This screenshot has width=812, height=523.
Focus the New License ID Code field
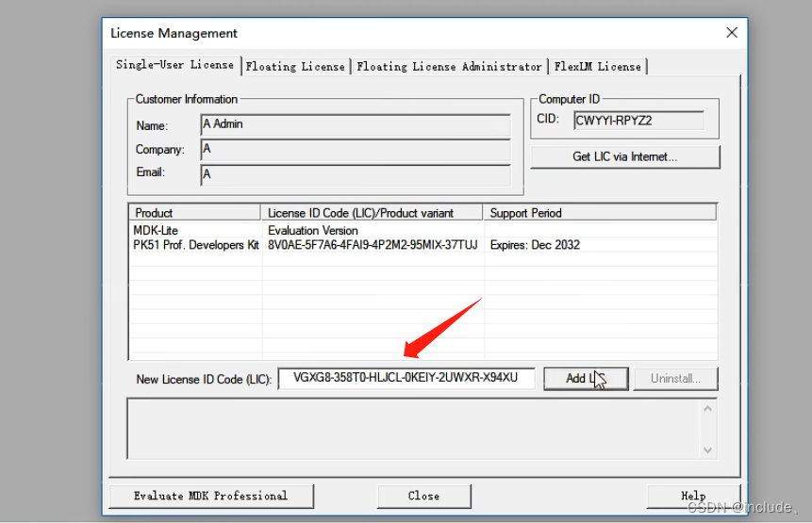406,378
